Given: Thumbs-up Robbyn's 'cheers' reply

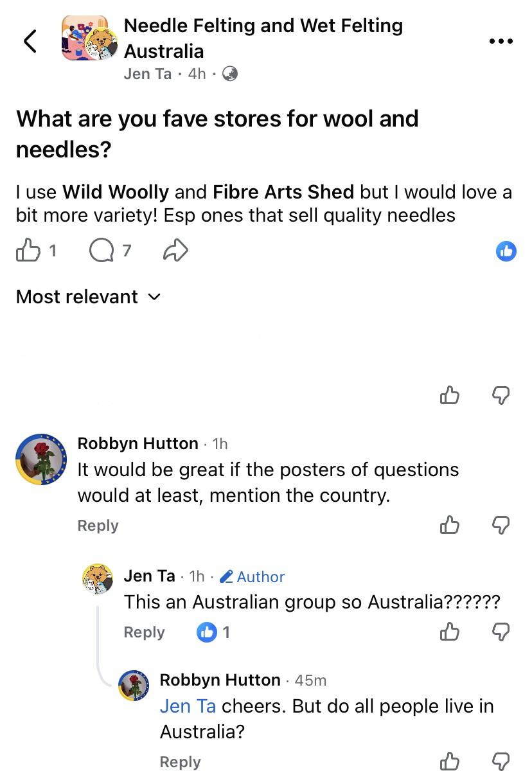Looking at the screenshot, I should 450,762.
